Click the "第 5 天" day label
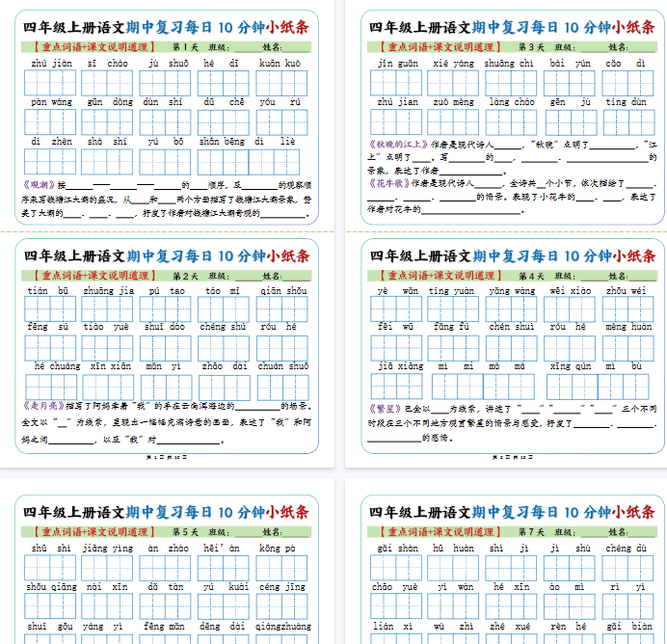Image resolution: width=667 pixels, height=644 pixels. (x=185, y=532)
